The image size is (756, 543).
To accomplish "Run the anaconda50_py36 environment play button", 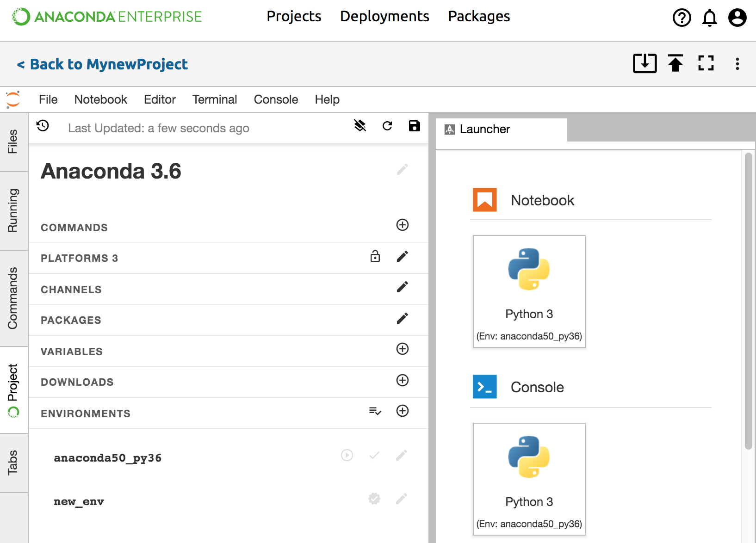I will point(347,456).
